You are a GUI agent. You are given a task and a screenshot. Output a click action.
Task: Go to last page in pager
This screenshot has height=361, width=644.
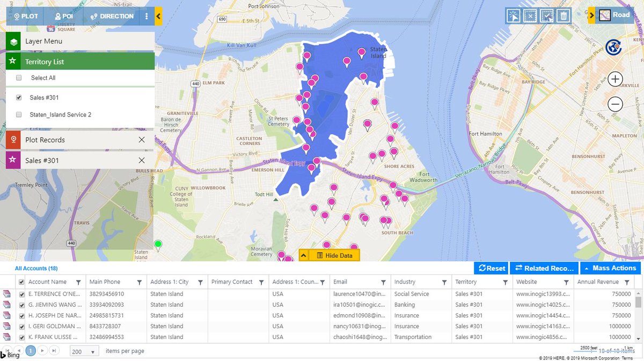(x=54, y=351)
